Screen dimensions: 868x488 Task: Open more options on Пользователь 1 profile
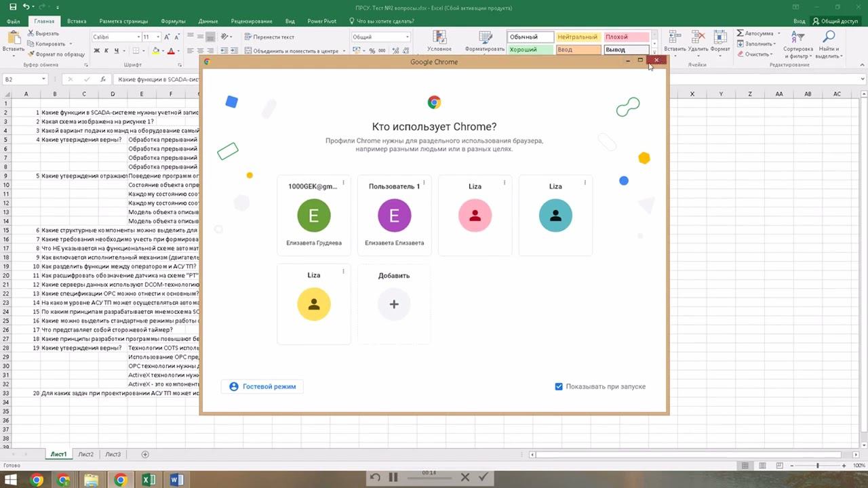425,183
